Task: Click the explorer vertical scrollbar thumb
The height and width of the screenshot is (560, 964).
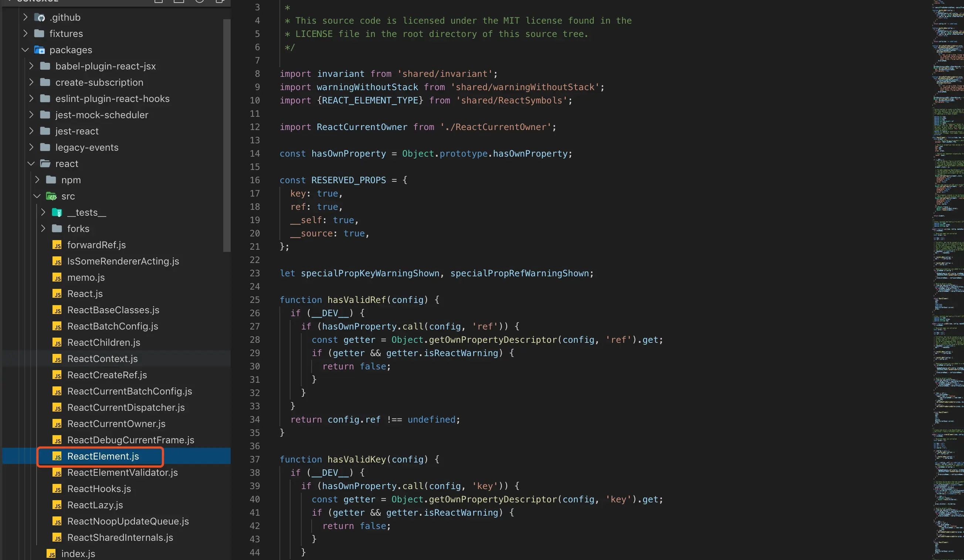Action: (227, 135)
